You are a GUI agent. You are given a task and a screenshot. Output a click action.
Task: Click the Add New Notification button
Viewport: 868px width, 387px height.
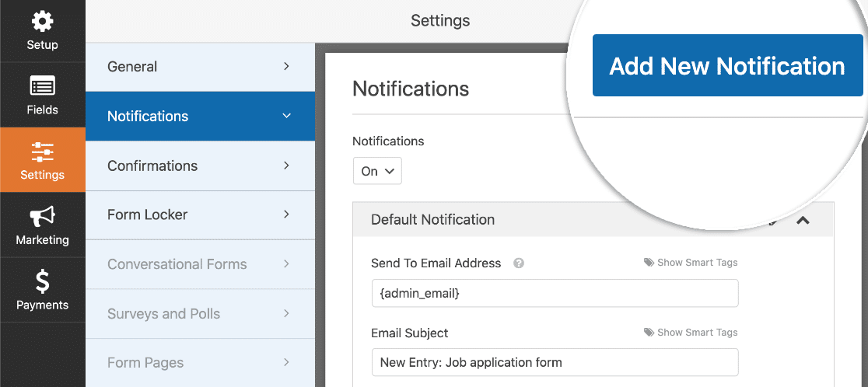[x=727, y=65]
